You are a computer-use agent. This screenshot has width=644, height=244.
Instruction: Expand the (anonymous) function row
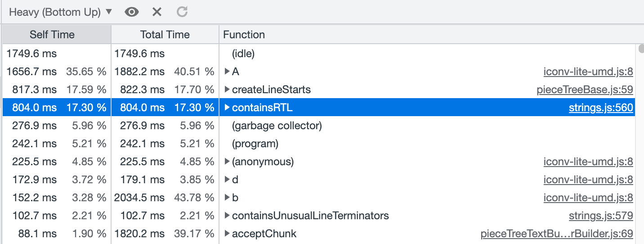pyautogui.click(x=228, y=162)
